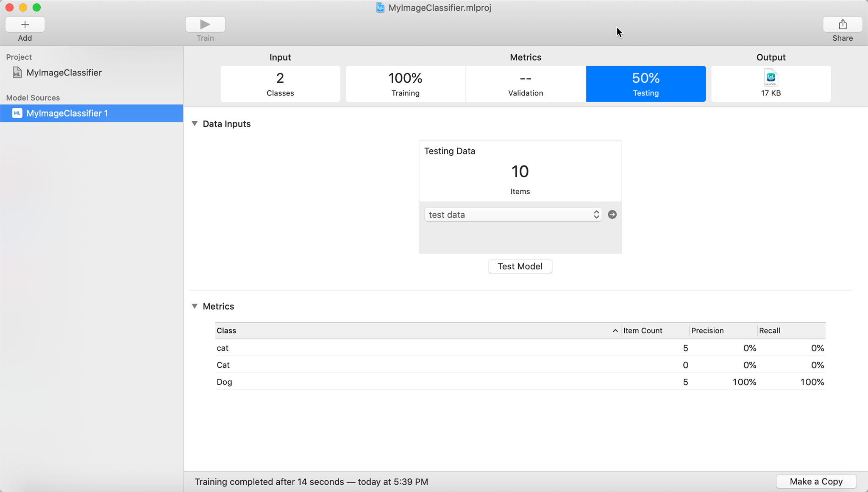The width and height of the screenshot is (868, 492).
Task: Click the mlmodel output file icon
Action: click(x=771, y=78)
